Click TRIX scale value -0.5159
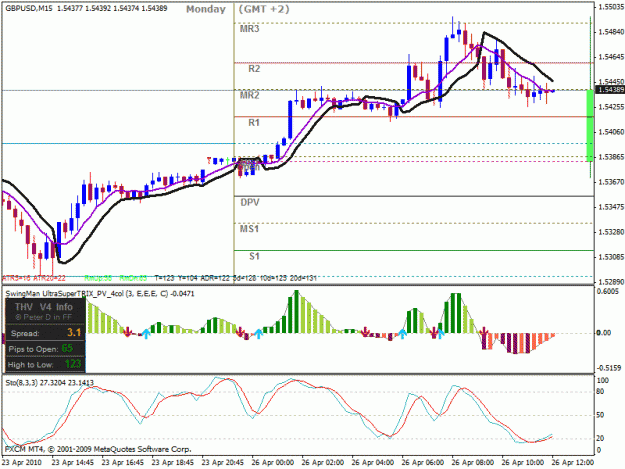 [x=608, y=368]
